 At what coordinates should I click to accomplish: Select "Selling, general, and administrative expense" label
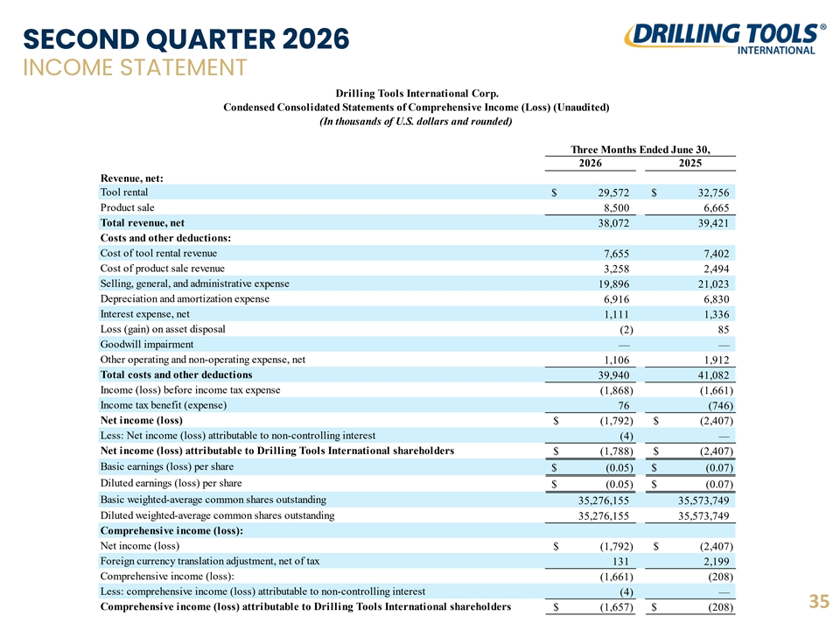click(194, 283)
